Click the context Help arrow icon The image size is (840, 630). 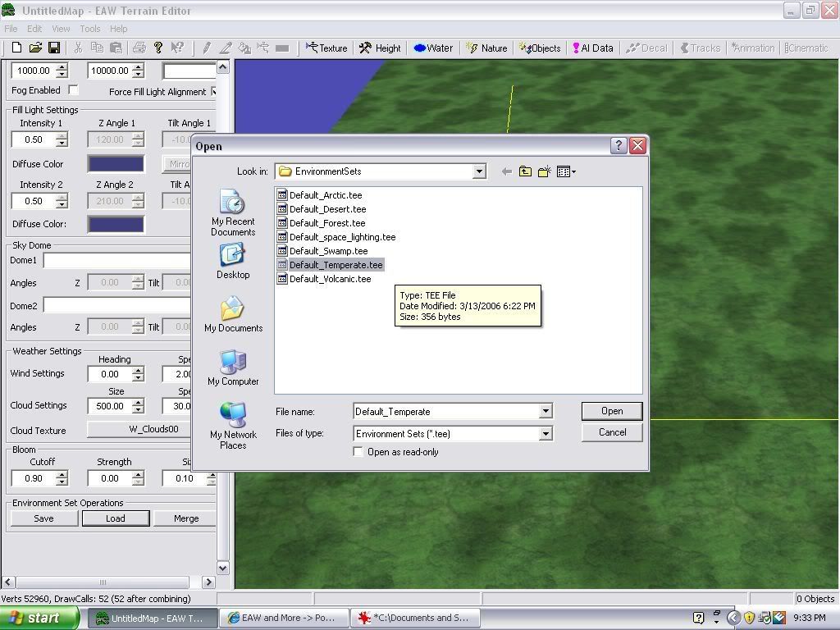[x=177, y=48]
